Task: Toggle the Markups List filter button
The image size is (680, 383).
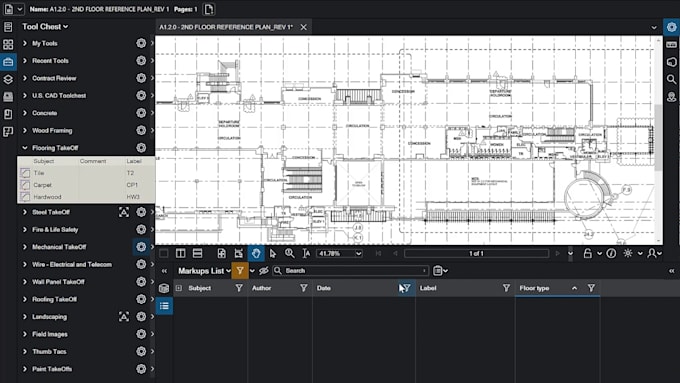Action: (x=240, y=271)
